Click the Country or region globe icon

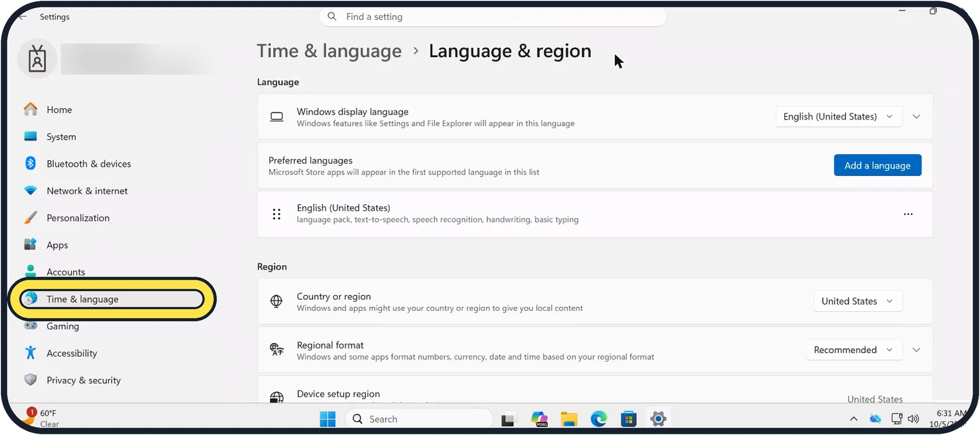pos(276,301)
